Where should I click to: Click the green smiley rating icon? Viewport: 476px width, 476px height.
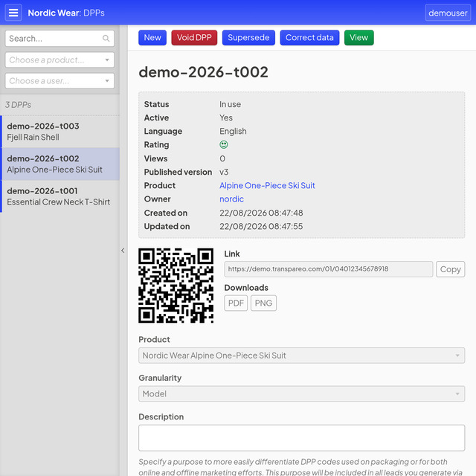(224, 145)
